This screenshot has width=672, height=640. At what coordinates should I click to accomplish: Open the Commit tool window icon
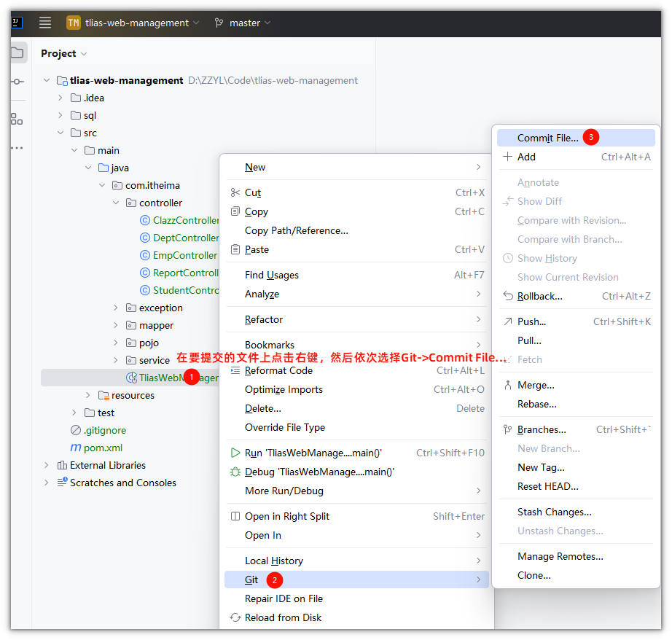[x=17, y=82]
